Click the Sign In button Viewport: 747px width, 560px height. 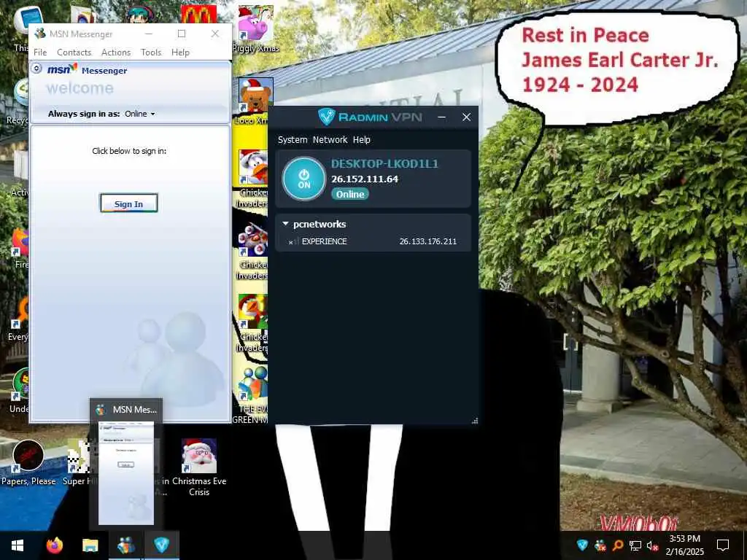[x=128, y=204]
